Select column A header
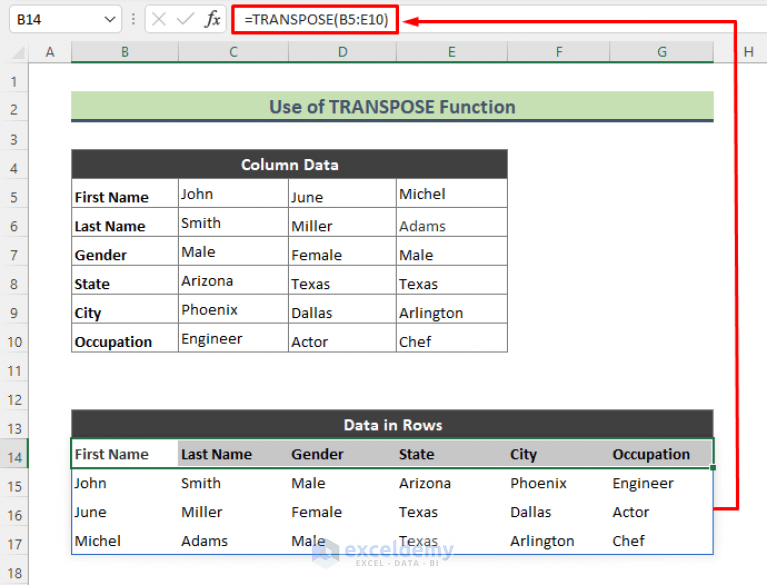 50,52
